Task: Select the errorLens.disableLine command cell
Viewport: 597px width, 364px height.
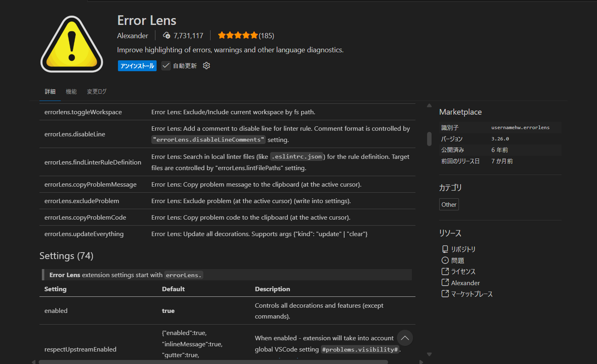Action: (x=74, y=134)
